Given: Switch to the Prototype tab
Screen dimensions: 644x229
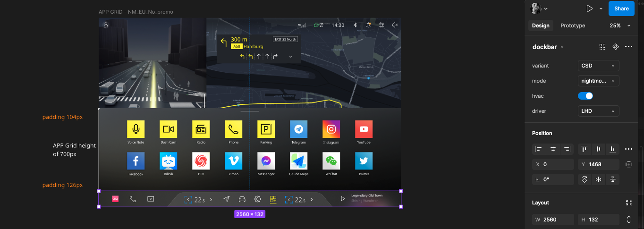Looking at the screenshot, I should click(573, 25).
